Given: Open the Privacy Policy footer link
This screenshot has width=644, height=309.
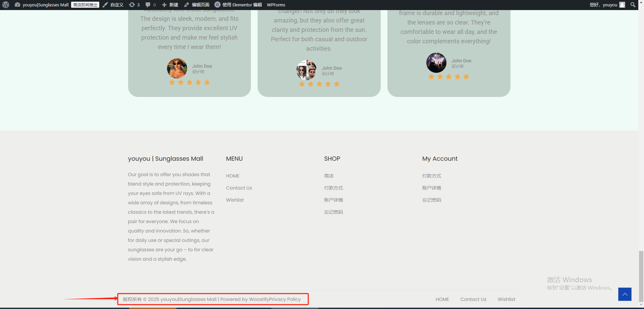Looking at the screenshot, I should [285, 299].
